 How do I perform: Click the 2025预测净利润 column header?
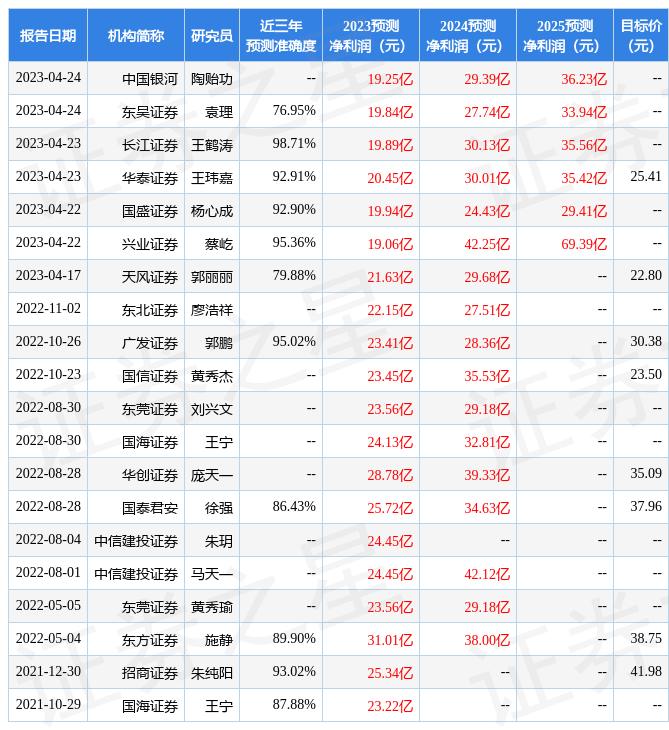(565, 35)
